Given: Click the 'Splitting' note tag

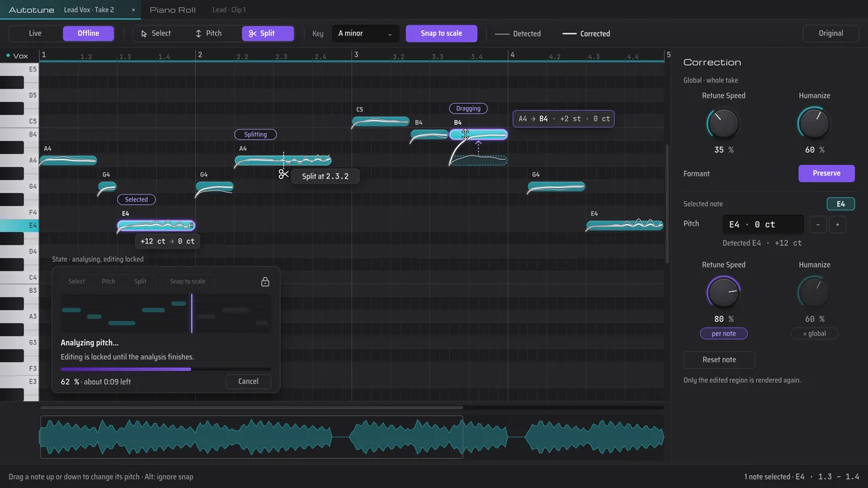Looking at the screenshot, I should [255, 134].
